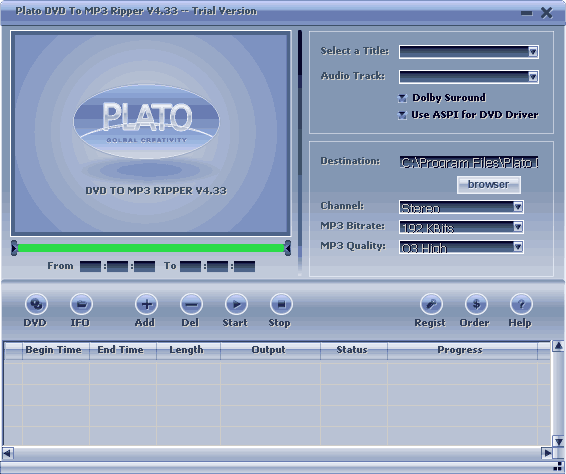Open an IFO file via folder icon
Image resolution: width=566 pixels, height=474 pixels.
81,304
